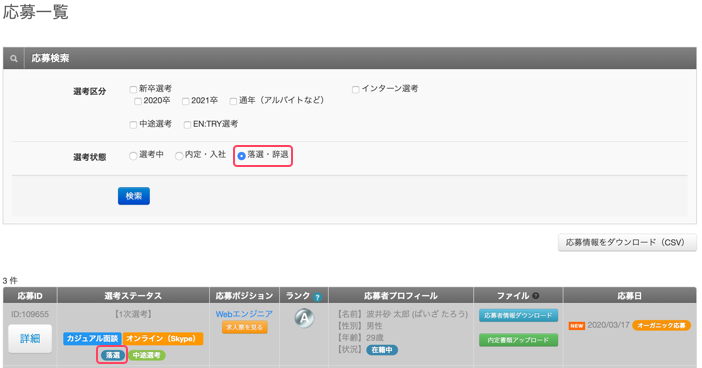Click the 応募一覧 page title

(36, 12)
